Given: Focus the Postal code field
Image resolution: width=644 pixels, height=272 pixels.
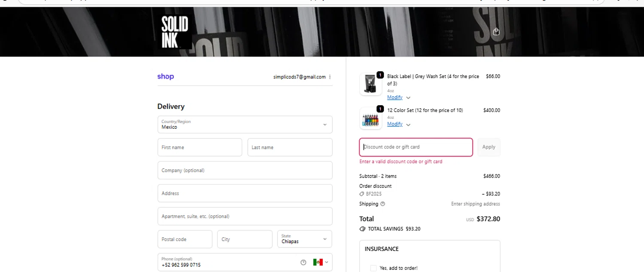Looking at the screenshot, I should 185,239.
